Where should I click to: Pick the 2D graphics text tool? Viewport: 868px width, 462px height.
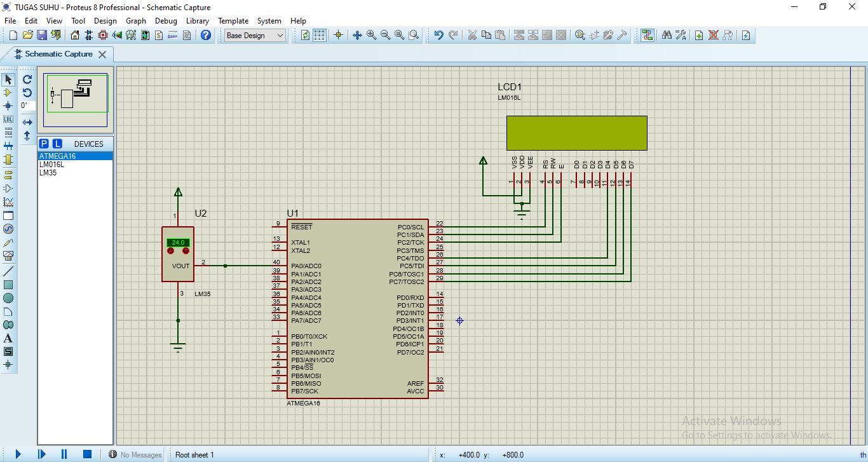click(x=8, y=338)
